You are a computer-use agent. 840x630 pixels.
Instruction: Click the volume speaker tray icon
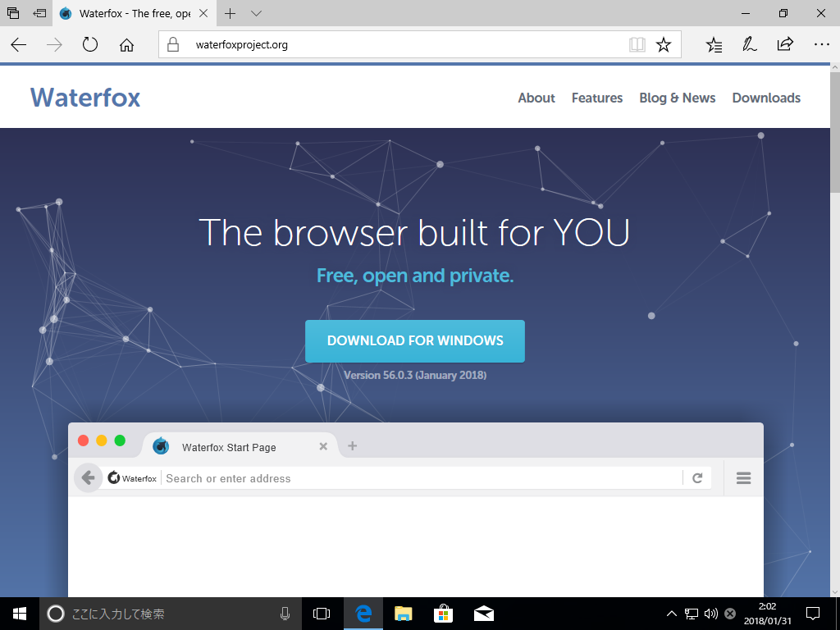(x=711, y=614)
